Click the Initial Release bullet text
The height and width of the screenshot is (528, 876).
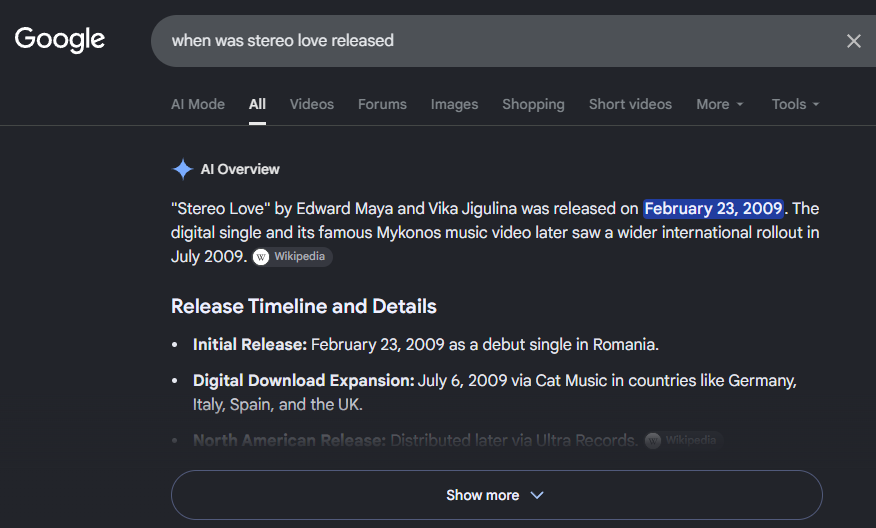[x=426, y=345]
